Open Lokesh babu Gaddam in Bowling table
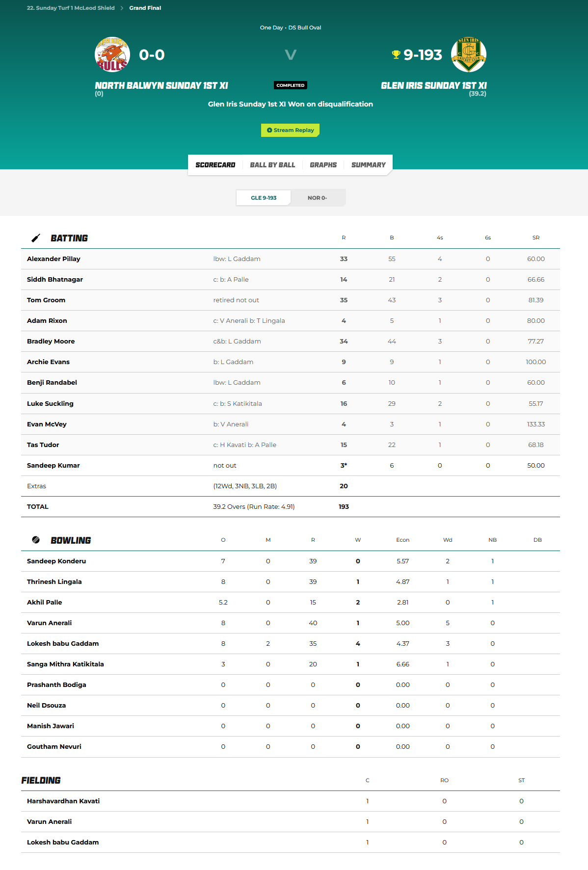This screenshot has width=588, height=870. tap(63, 643)
